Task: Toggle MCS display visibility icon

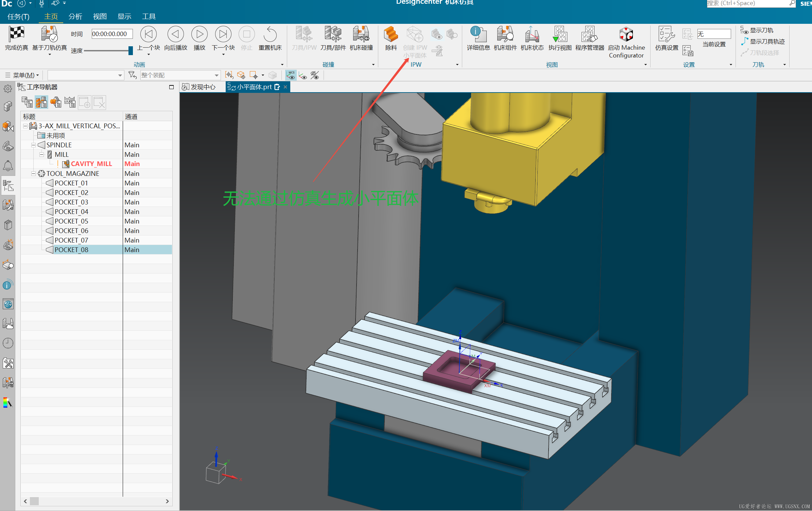Action: tap(291, 75)
